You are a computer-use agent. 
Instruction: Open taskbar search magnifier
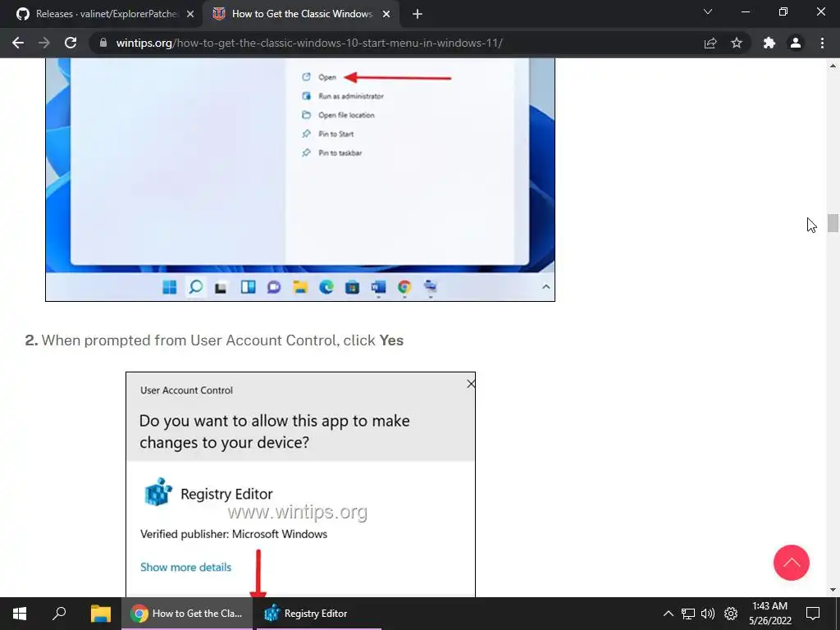coord(59,614)
